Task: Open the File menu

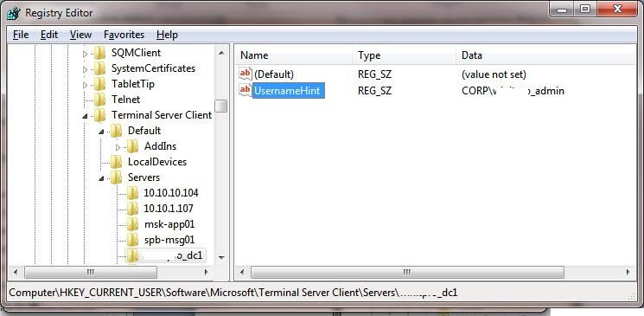Action: pos(21,35)
